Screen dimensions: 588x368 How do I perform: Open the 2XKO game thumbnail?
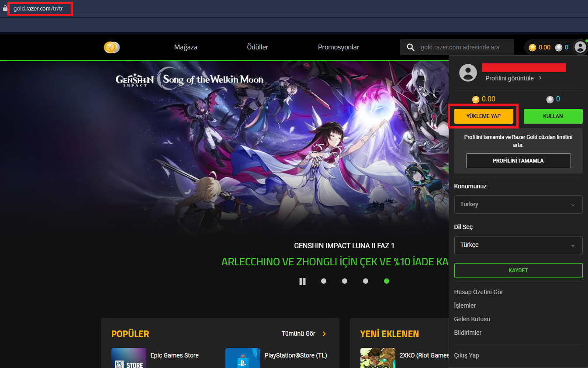[x=378, y=358]
